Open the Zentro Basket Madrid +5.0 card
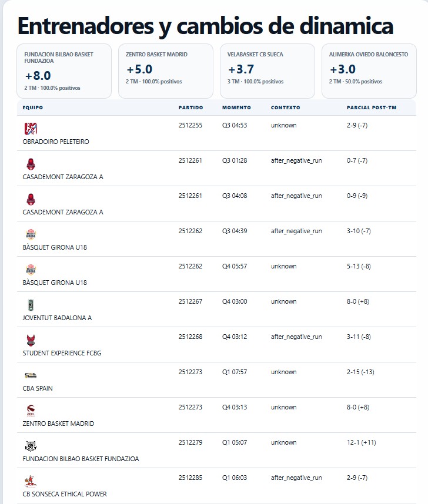This screenshot has height=504, width=428. (x=166, y=71)
